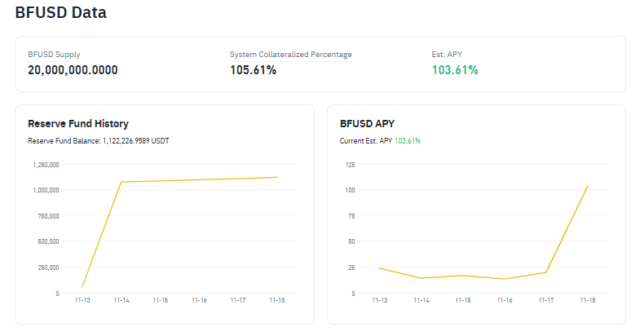Screen dimensions: 644x336
Task: Click the BFUSD Supply label
Action: click(x=54, y=55)
